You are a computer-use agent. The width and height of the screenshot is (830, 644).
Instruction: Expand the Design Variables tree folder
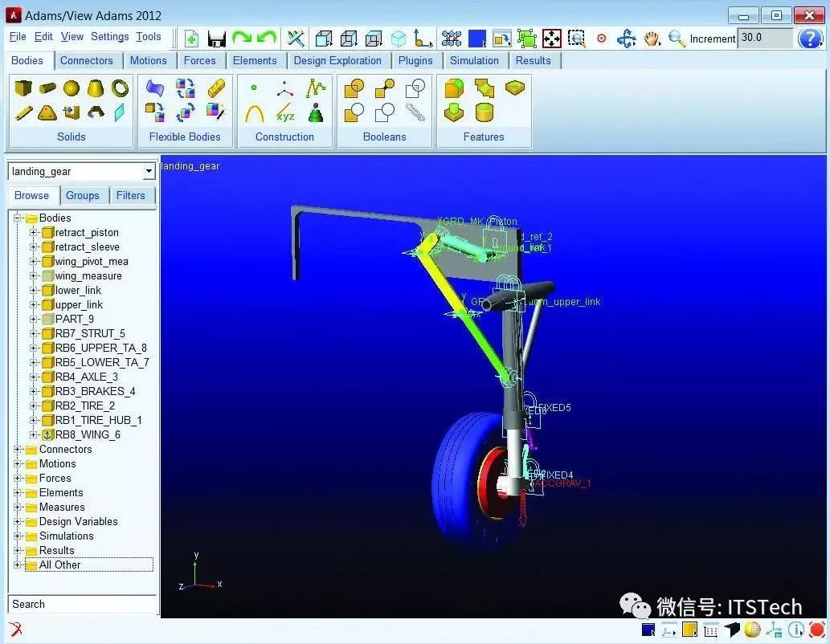[x=18, y=522]
